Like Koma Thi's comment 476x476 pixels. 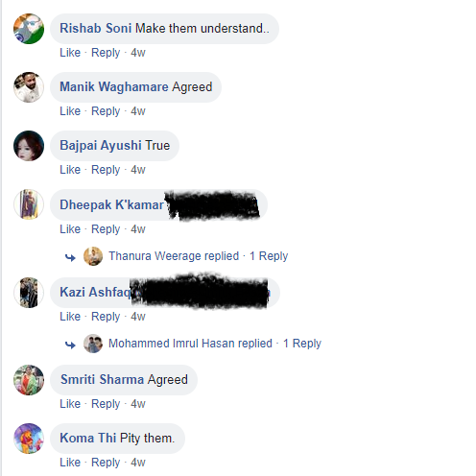click(x=70, y=463)
